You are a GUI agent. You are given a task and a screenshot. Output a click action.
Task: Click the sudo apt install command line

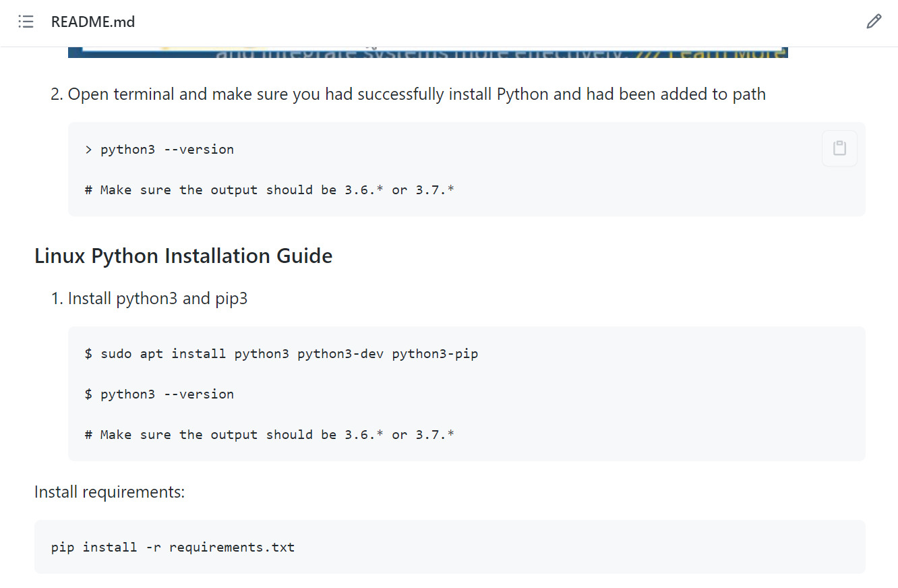tap(281, 354)
